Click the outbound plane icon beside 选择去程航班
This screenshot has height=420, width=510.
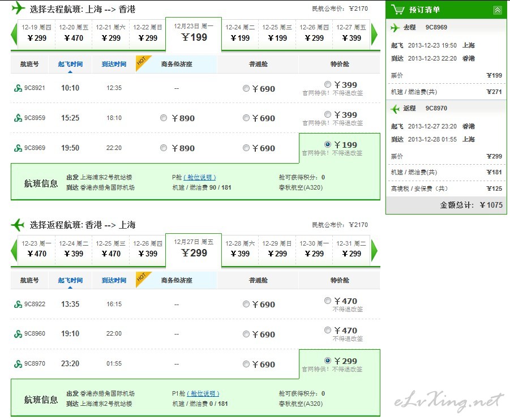(18, 8)
